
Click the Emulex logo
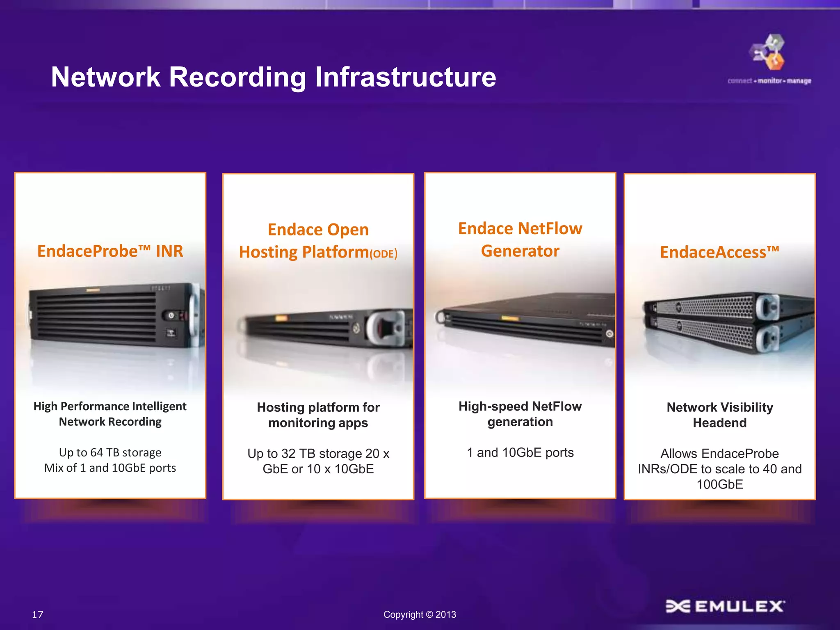tap(725, 606)
